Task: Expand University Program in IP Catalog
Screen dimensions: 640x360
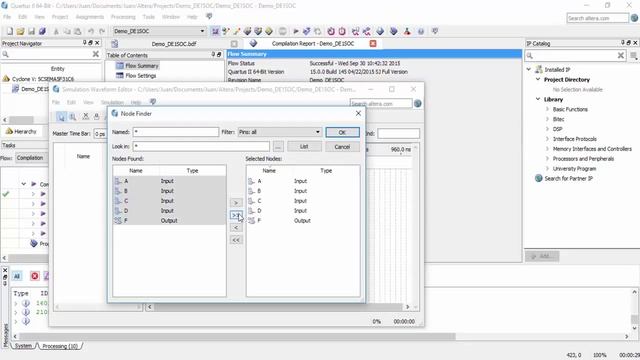Action: [547, 169]
